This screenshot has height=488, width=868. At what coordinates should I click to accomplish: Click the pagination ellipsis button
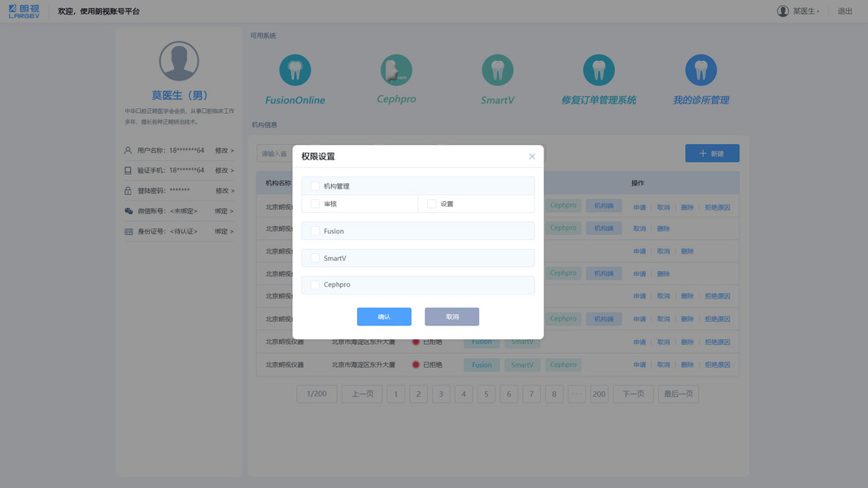pyautogui.click(x=577, y=394)
